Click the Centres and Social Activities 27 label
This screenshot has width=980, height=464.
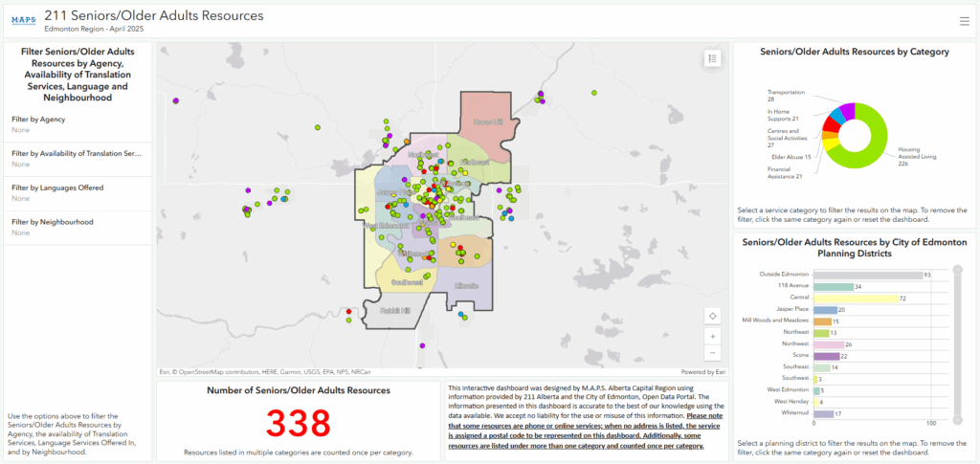pyautogui.click(x=790, y=138)
